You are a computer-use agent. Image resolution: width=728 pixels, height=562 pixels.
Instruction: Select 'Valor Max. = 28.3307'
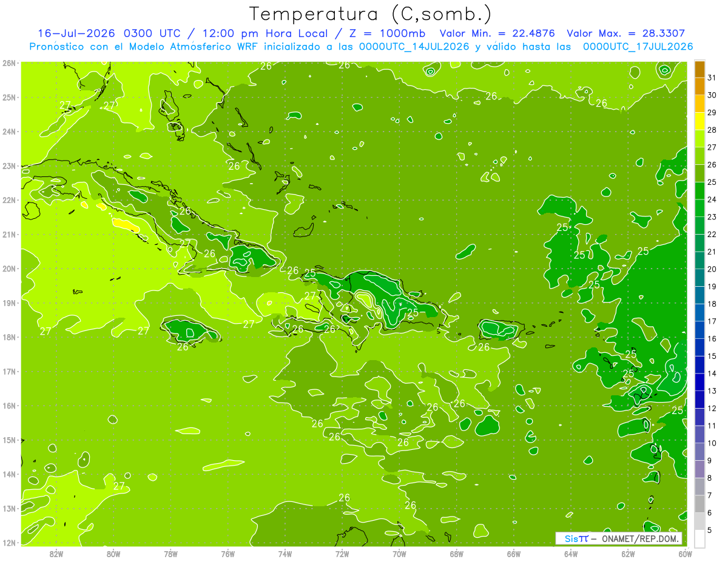tap(626, 33)
